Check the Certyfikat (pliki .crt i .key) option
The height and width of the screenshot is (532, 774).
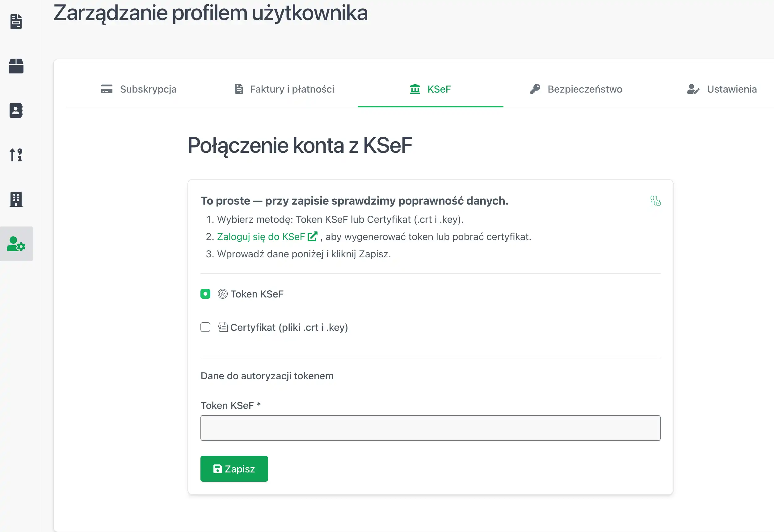pyautogui.click(x=205, y=327)
